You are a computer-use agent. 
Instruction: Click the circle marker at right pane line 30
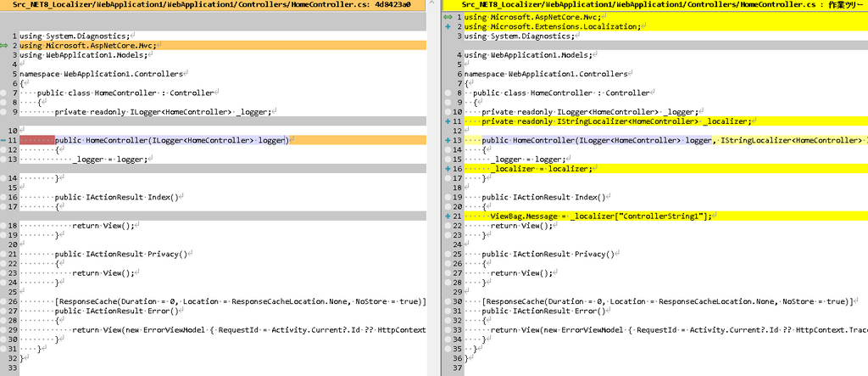click(448, 301)
